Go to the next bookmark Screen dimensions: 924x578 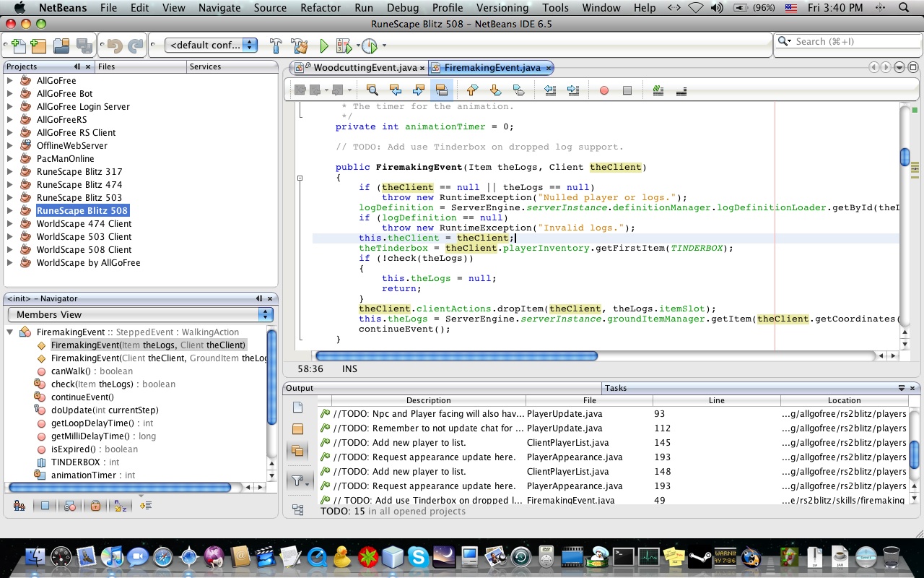(x=495, y=90)
